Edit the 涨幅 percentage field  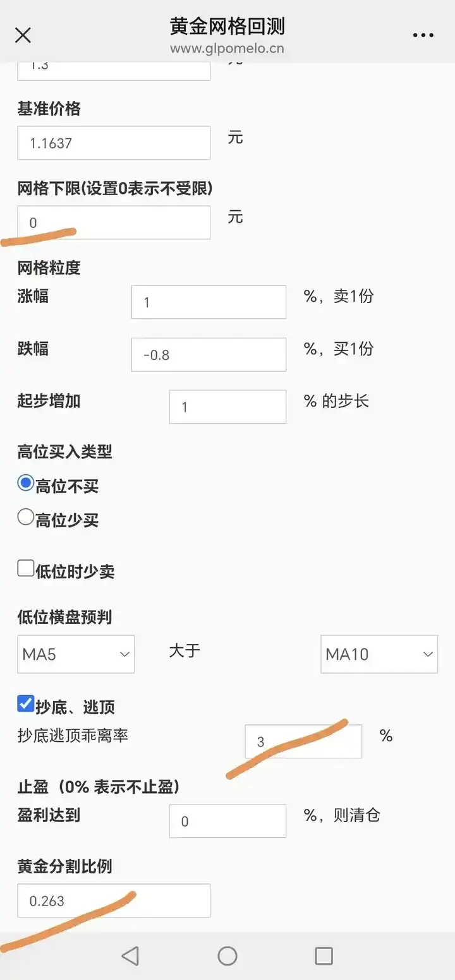tap(209, 302)
